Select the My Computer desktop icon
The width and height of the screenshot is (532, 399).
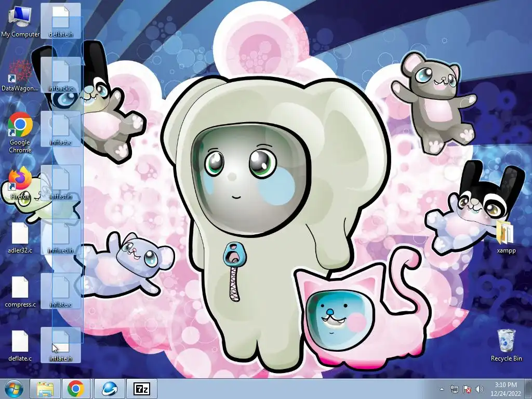20,21
